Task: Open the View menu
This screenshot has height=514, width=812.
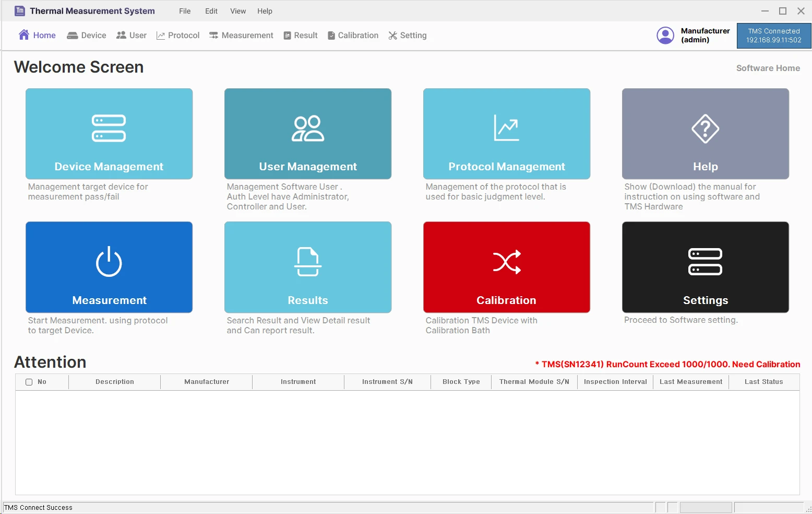Action: tap(238, 11)
